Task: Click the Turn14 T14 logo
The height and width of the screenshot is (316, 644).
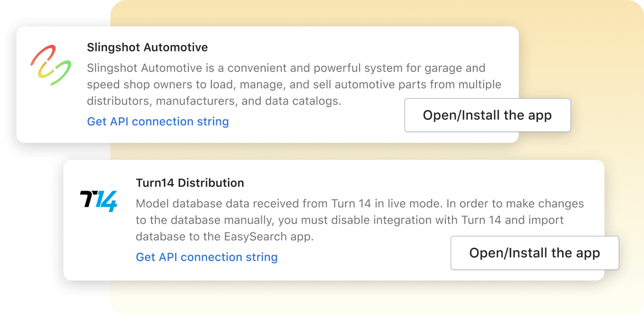Action: click(98, 201)
